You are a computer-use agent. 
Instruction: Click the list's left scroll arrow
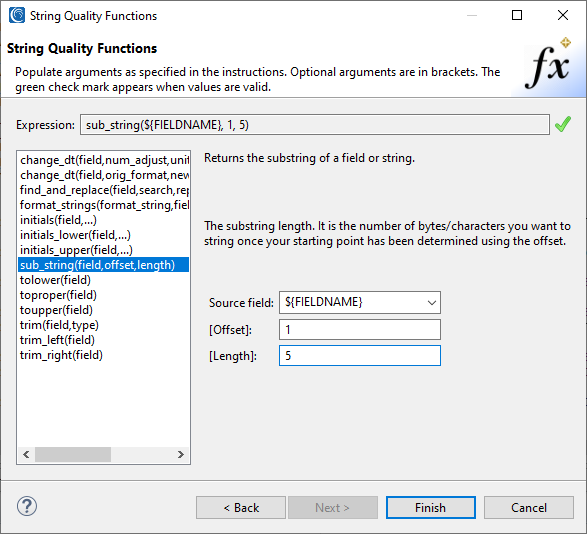click(x=26, y=454)
